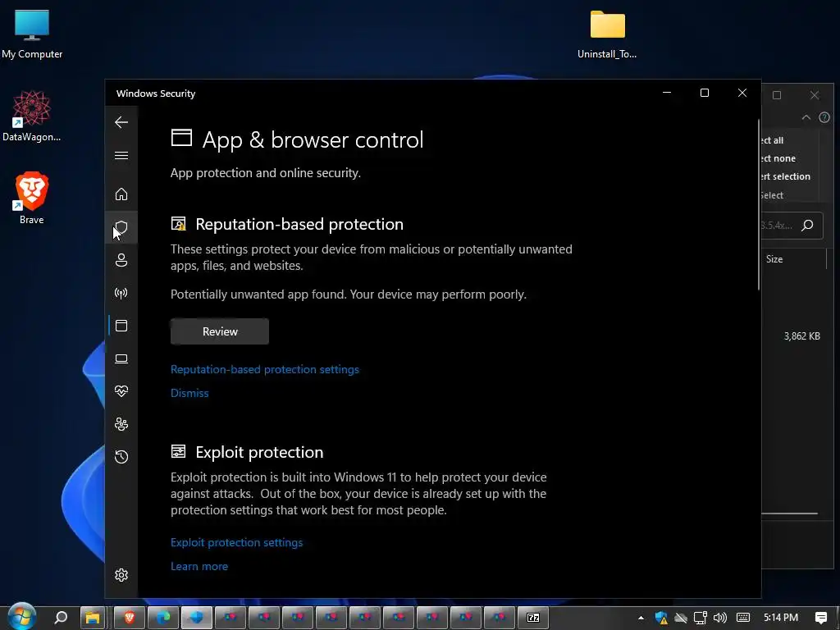Select the DataWagon desktop shortcut
This screenshot has height=630, width=840.
coord(32,116)
